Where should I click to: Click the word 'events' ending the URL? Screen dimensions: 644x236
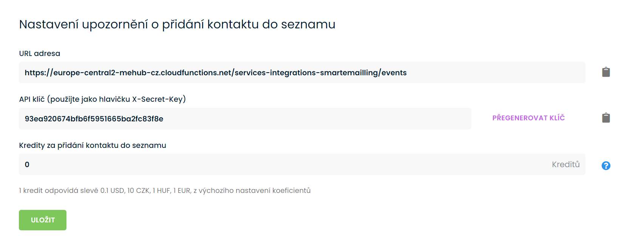[x=394, y=73]
